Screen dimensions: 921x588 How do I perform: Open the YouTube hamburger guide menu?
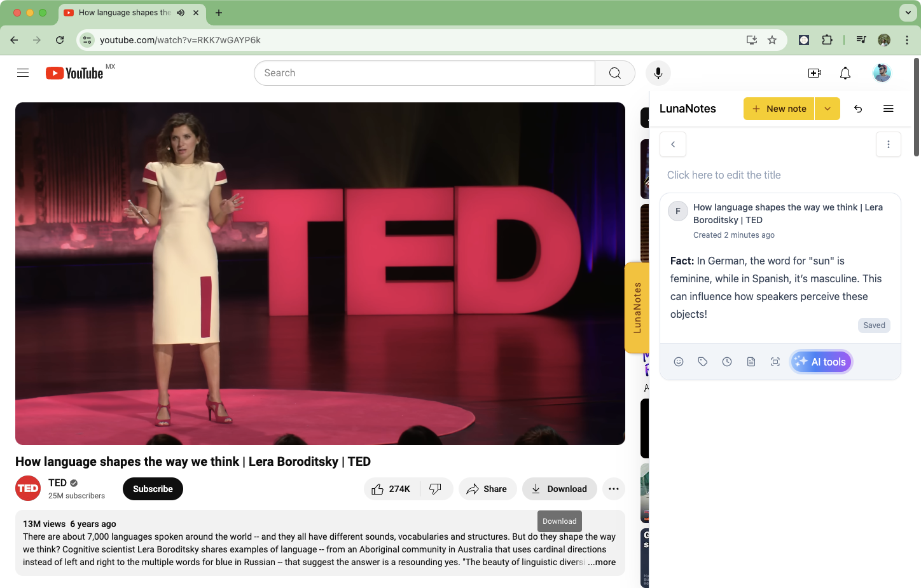pos(23,73)
